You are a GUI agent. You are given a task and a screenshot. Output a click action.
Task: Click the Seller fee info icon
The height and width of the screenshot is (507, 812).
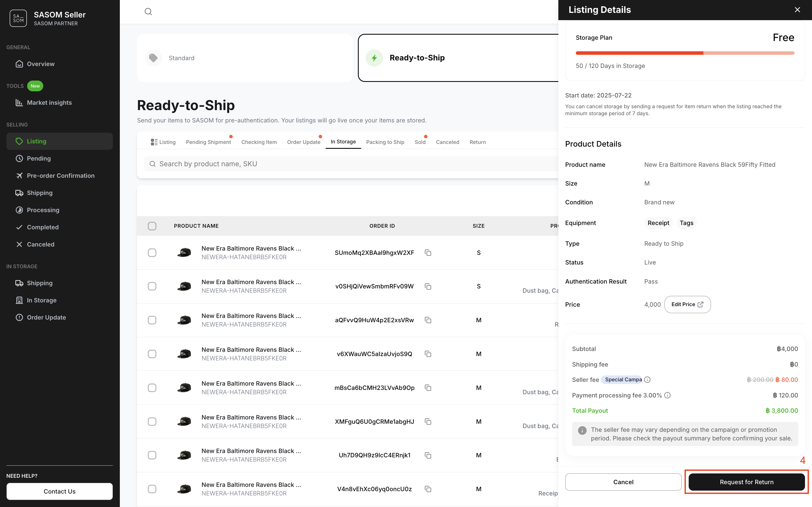[x=647, y=380]
